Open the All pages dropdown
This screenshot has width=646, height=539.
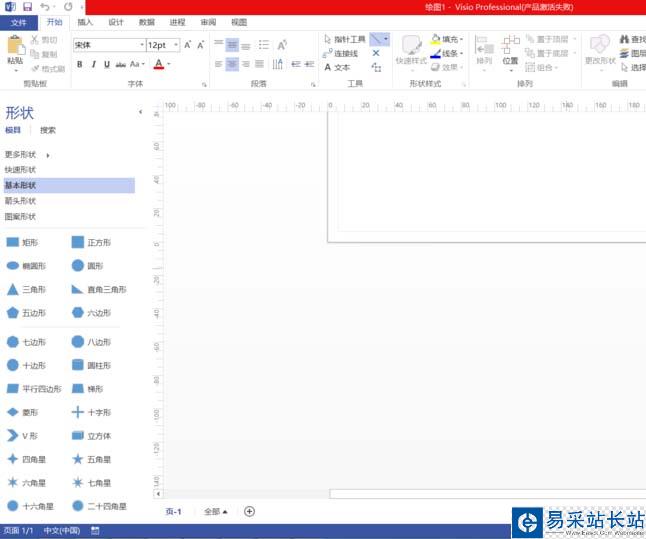point(215,511)
